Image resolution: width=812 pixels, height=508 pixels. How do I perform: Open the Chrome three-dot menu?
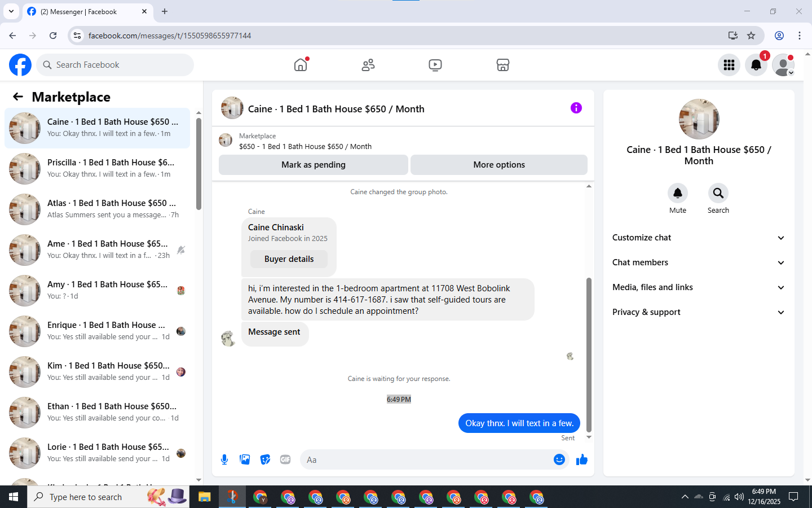tap(800, 36)
